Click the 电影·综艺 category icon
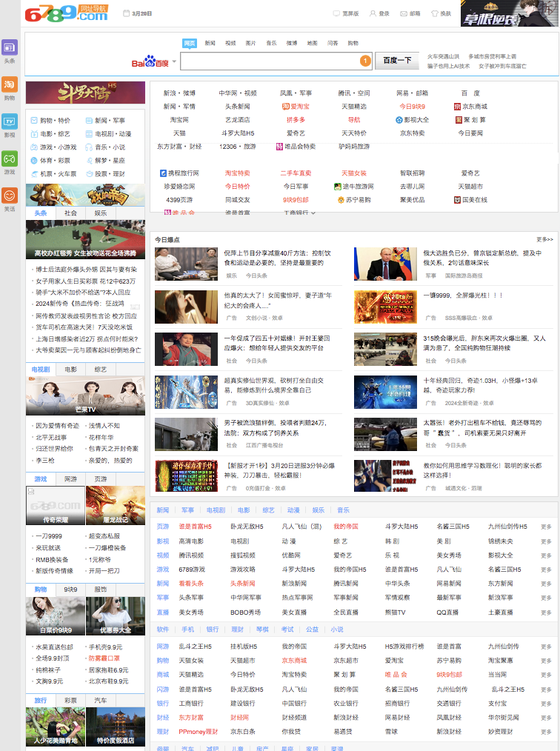The image size is (560, 751). point(35,133)
